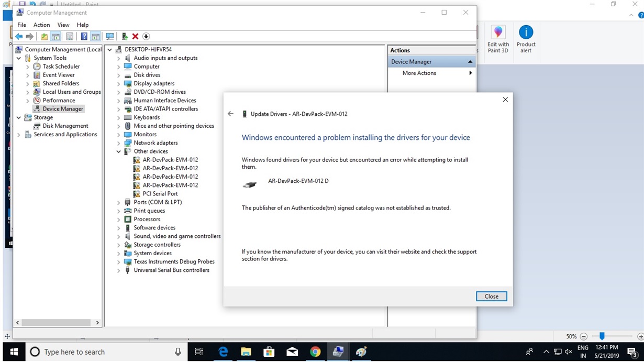This screenshot has height=362, width=644.
Task: Collapse the Storage node
Action: pyautogui.click(x=19, y=117)
